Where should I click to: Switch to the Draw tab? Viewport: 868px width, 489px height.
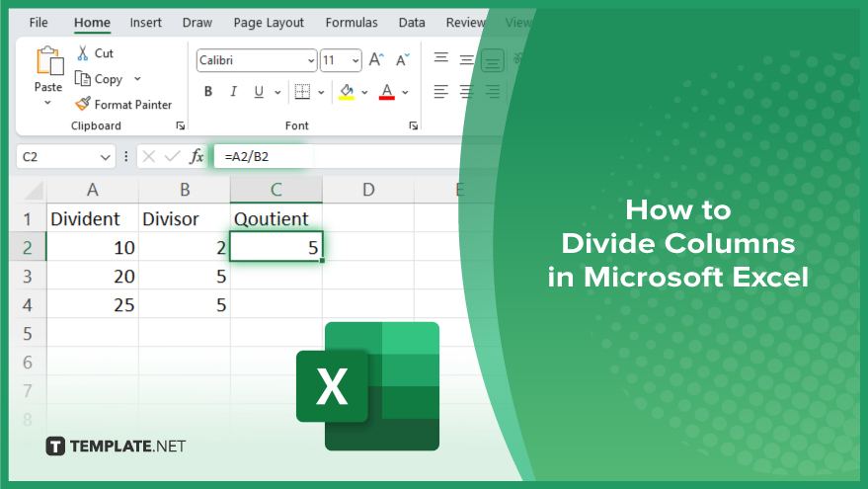197,23
